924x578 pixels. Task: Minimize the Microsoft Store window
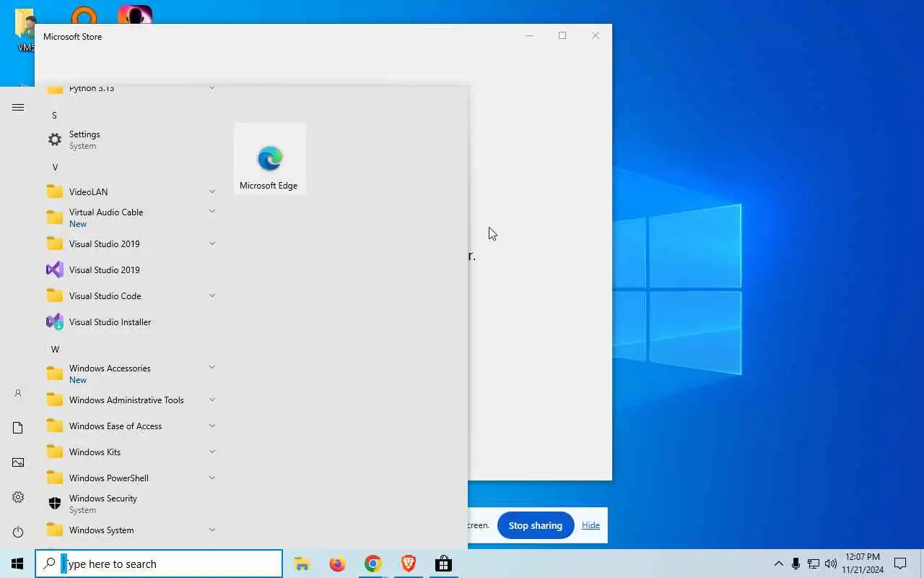click(x=529, y=36)
